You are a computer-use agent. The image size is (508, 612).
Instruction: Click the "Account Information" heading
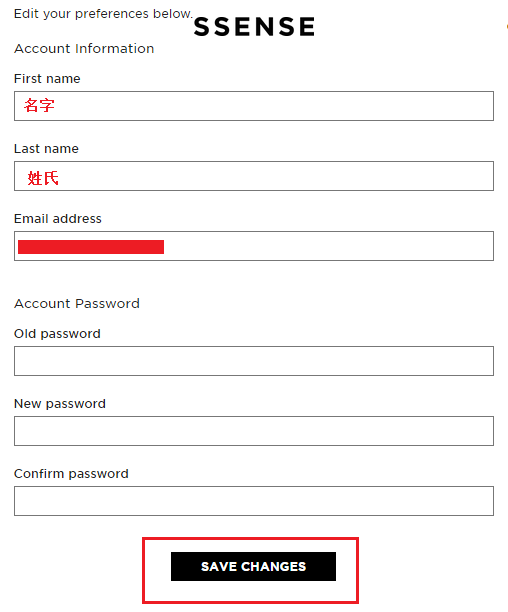tap(84, 48)
